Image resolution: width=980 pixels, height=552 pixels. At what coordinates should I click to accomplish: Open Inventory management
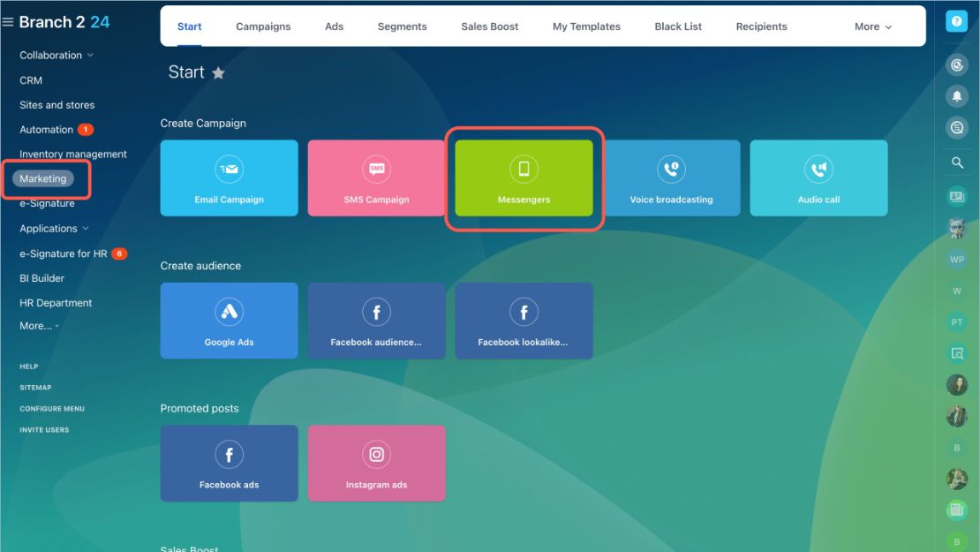pyautogui.click(x=73, y=154)
